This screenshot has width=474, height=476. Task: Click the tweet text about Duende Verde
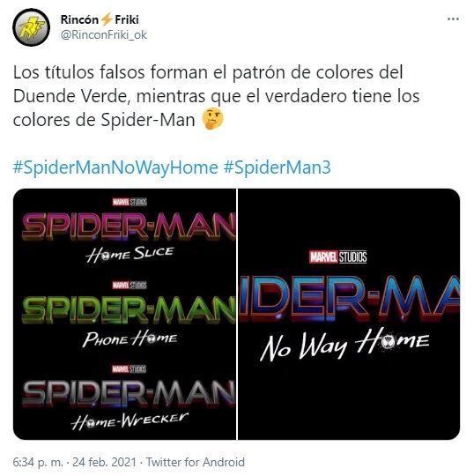point(217,96)
